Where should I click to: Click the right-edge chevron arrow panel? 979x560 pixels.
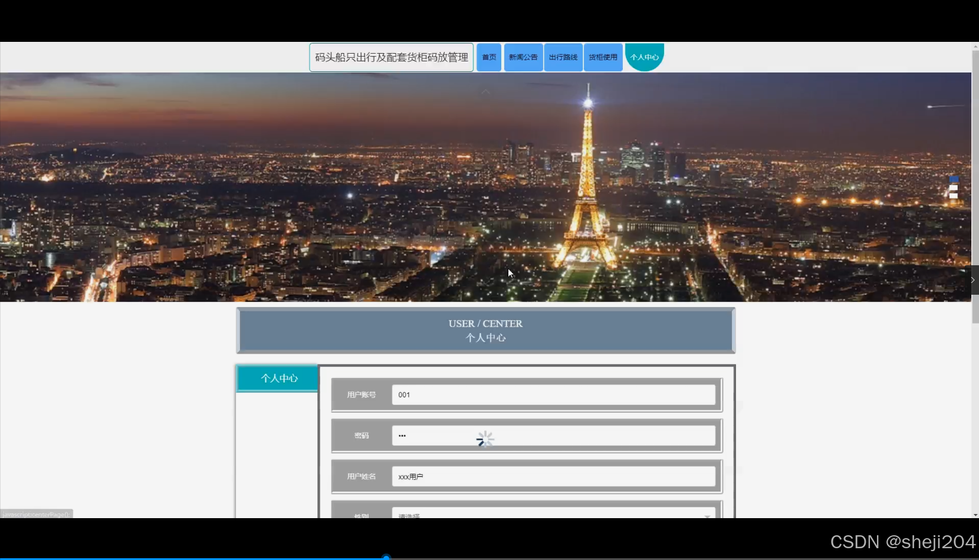[x=973, y=280]
